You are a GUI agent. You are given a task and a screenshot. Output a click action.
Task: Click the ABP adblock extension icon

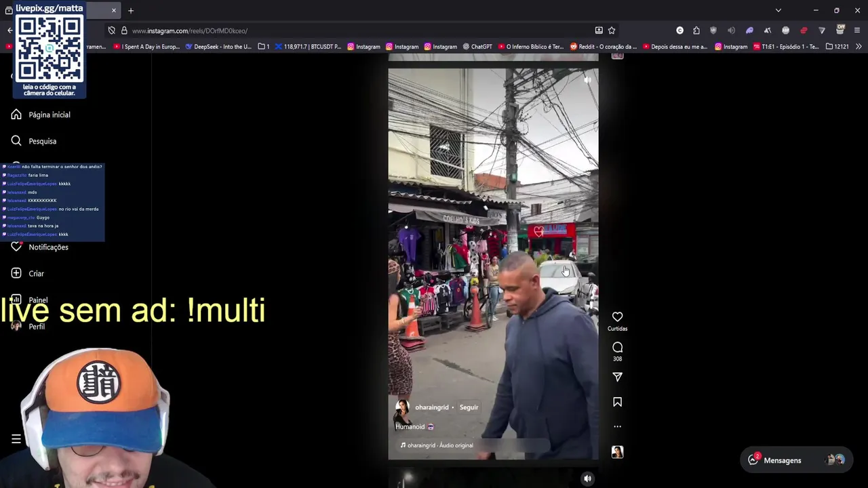[x=786, y=30]
